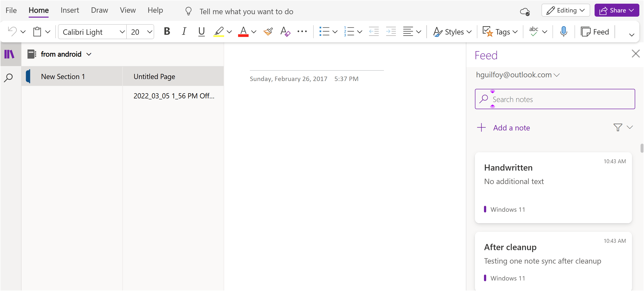
Task: Clear all formatting
Action: point(285,32)
